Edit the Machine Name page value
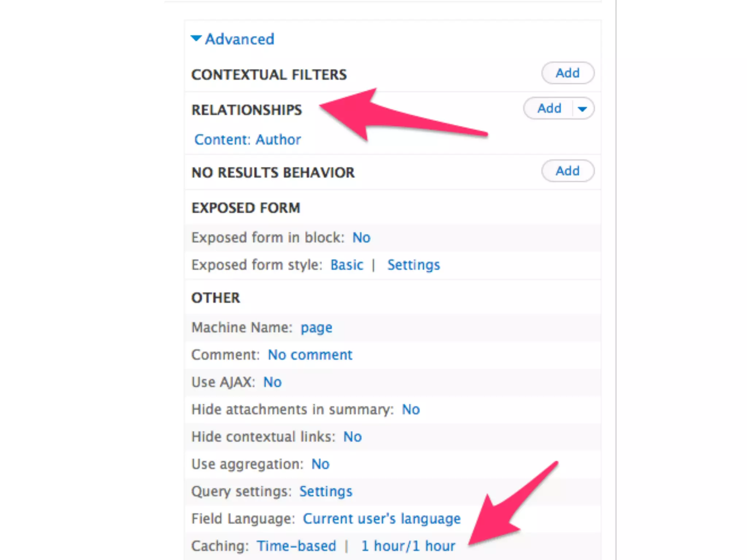Screen dimensions: 747x560 pos(316,328)
